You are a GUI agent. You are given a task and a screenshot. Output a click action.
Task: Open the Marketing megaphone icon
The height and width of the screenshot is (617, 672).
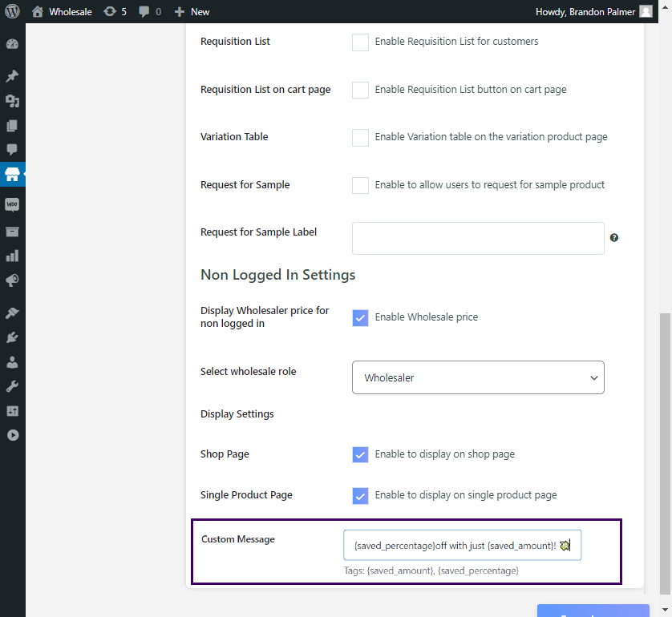point(12,280)
